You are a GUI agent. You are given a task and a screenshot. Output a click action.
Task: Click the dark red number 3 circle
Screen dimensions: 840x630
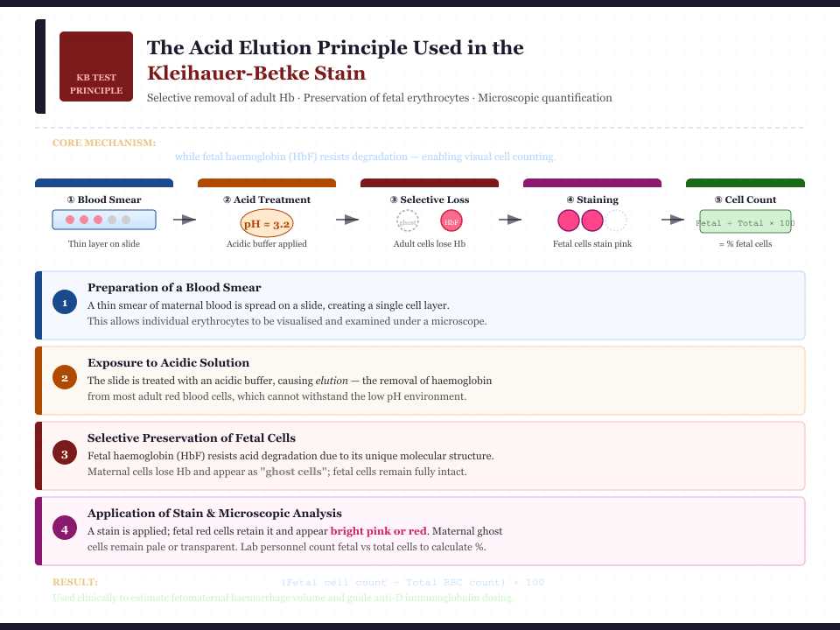[x=64, y=453]
